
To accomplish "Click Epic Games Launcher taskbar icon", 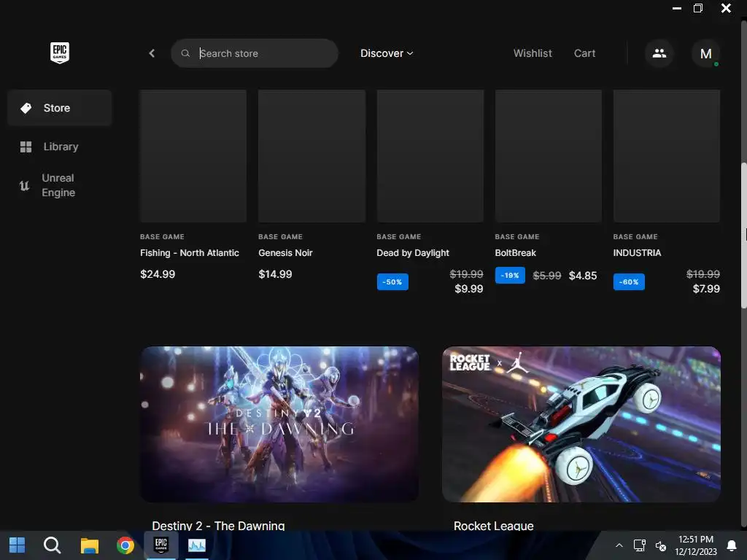I will 161,545.
